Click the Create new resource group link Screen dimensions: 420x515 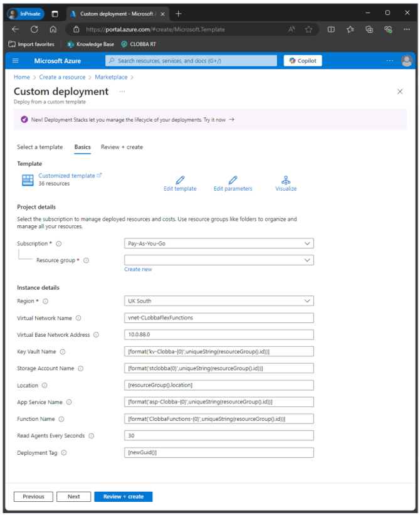tap(138, 270)
